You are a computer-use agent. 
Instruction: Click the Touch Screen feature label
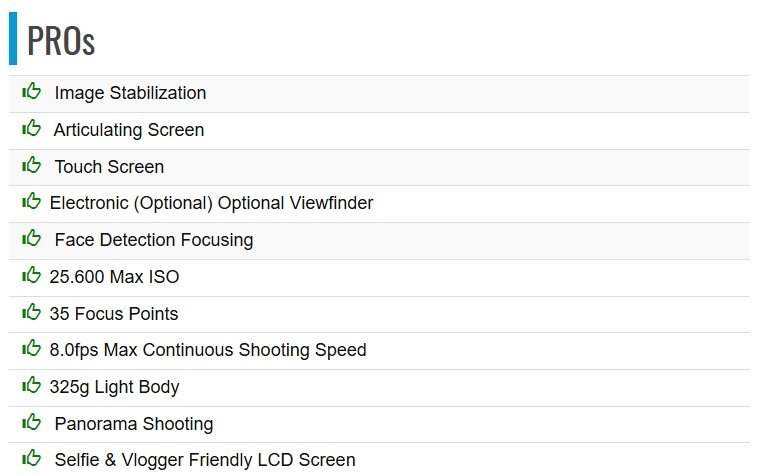click(109, 167)
